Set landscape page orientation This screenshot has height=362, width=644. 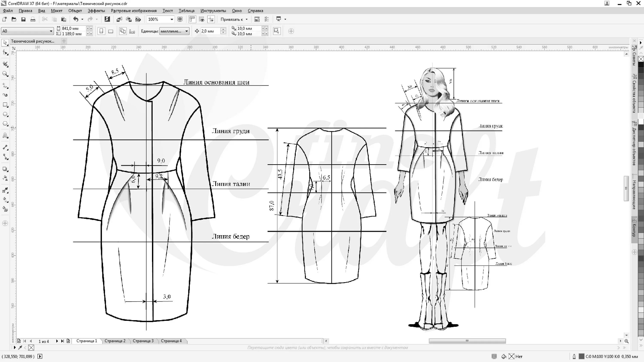(x=111, y=31)
